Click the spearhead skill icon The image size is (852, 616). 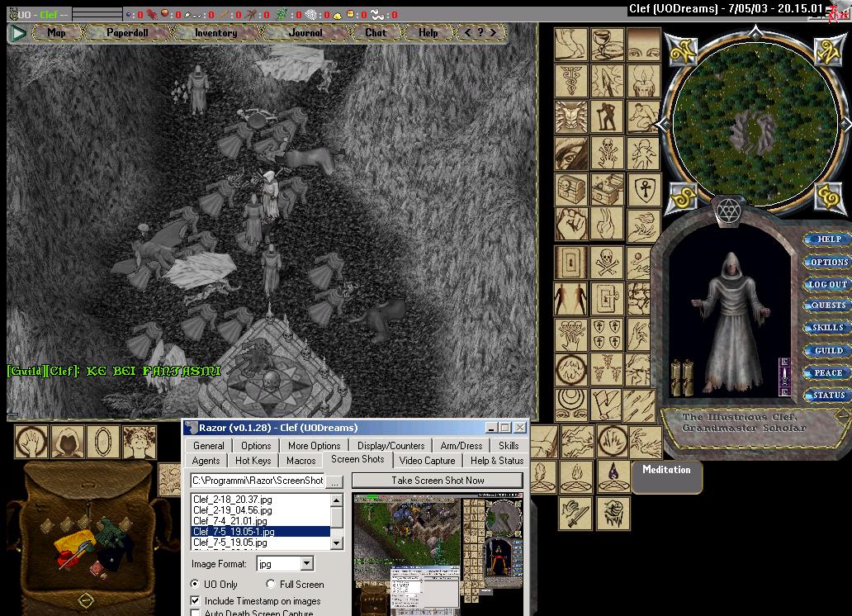point(607,80)
